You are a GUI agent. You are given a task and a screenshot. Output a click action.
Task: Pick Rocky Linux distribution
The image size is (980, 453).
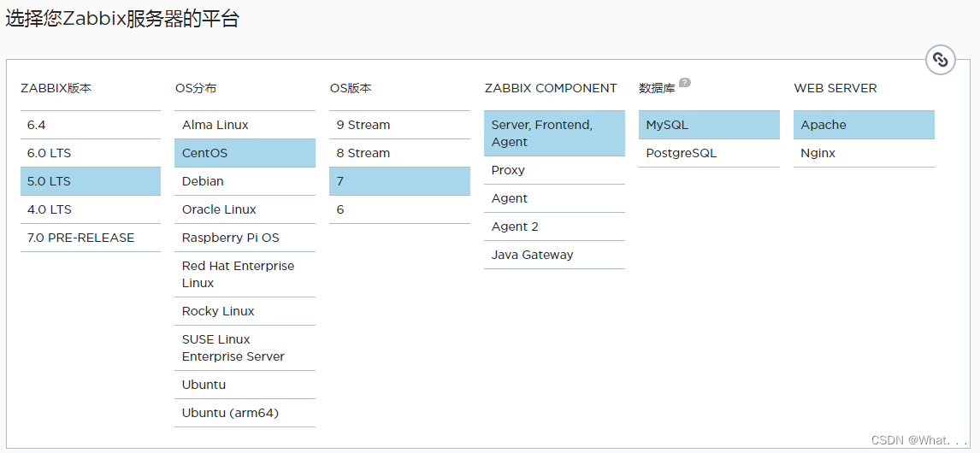point(245,311)
